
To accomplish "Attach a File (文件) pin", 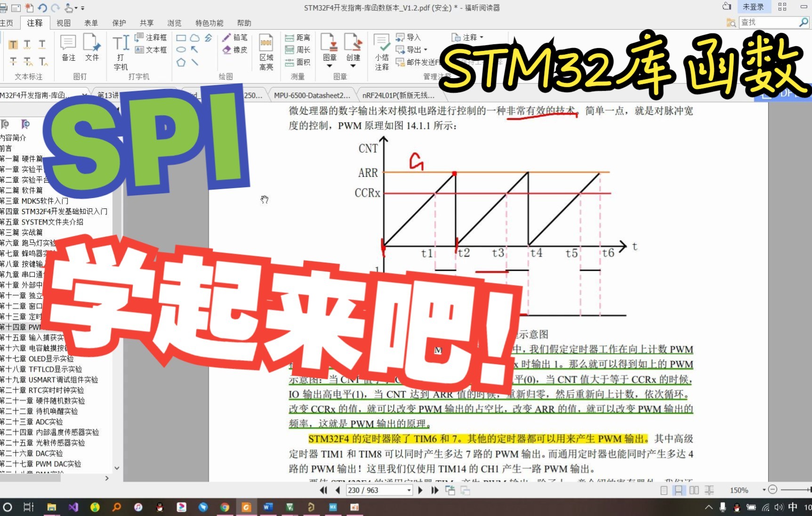I will click(92, 48).
